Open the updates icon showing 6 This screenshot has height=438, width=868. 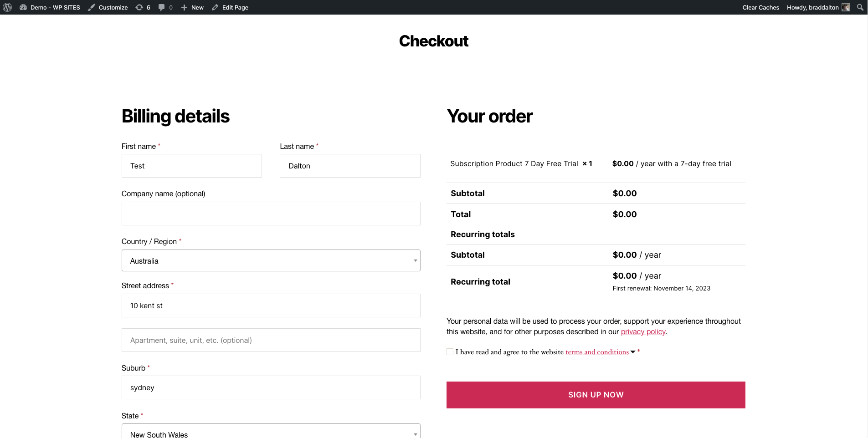click(139, 7)
